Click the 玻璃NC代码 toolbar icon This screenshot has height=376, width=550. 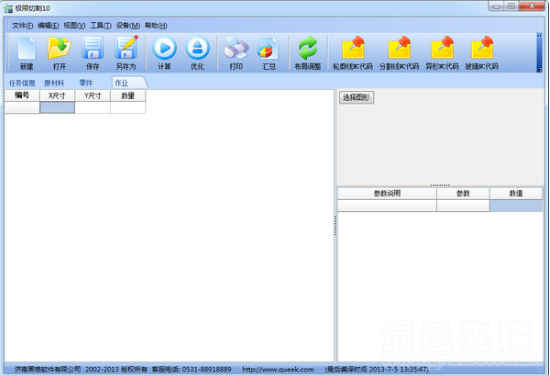pos(482,53)
